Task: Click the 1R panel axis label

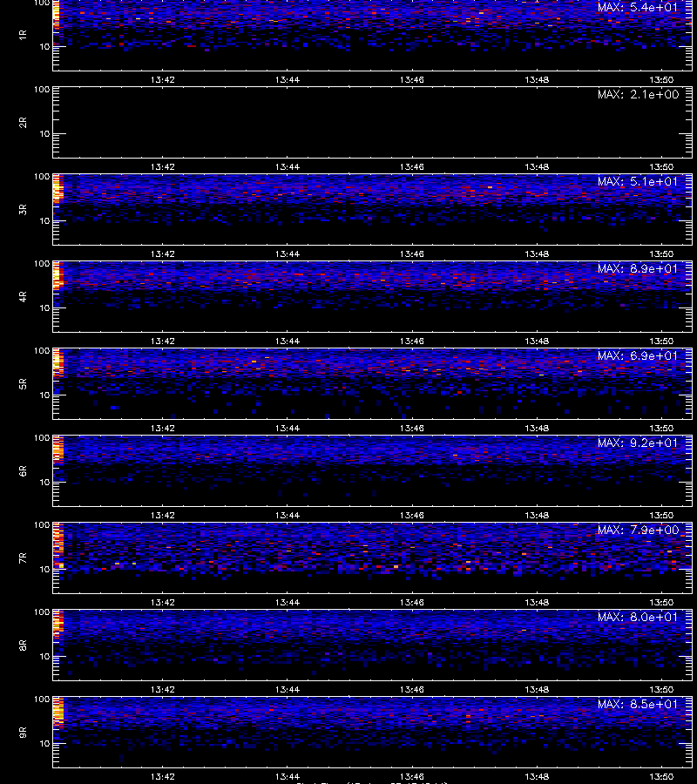Action: point(23,35)
